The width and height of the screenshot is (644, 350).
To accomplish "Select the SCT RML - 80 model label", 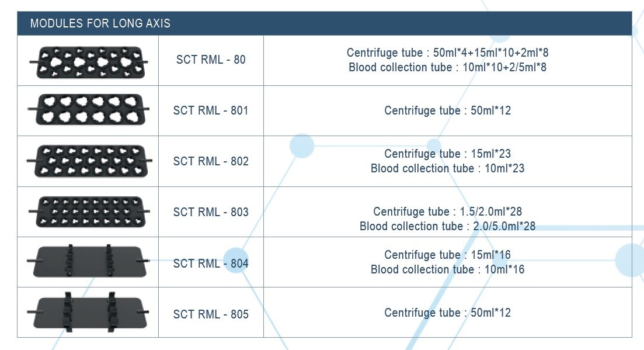I will 211,60.
